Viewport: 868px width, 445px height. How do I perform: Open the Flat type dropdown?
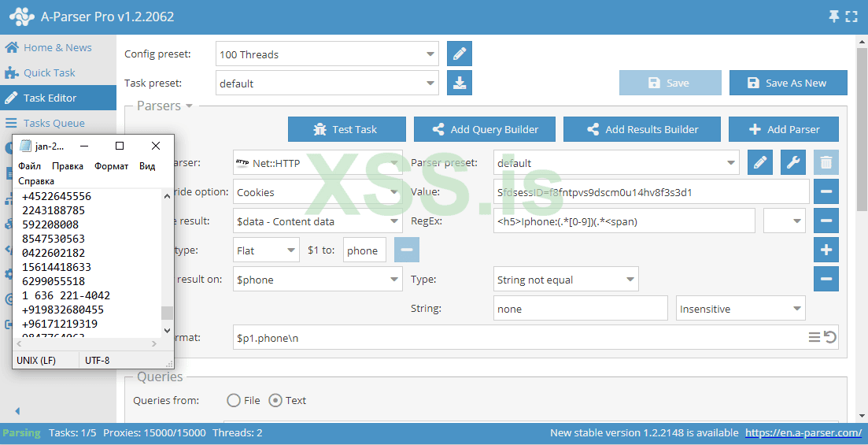click(x=266, y=250)
